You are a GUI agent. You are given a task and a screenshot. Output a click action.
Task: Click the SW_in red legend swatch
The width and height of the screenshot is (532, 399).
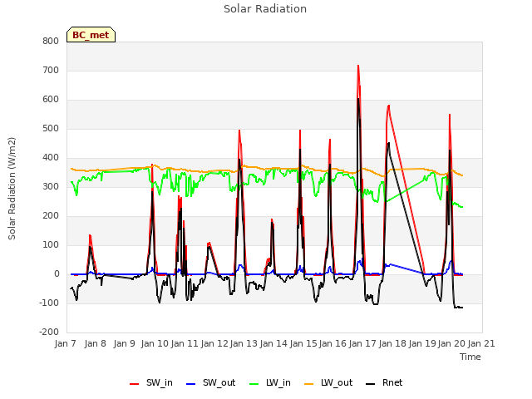(135, 384)
